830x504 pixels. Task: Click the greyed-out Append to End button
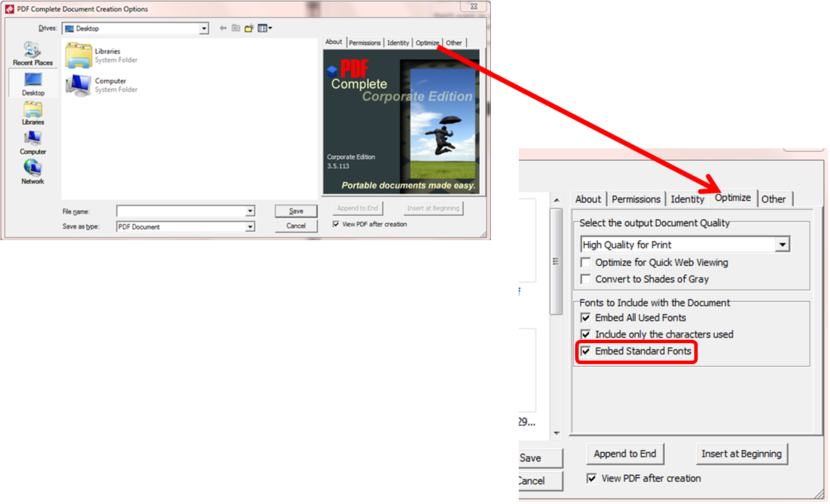(x=358, y=209)
